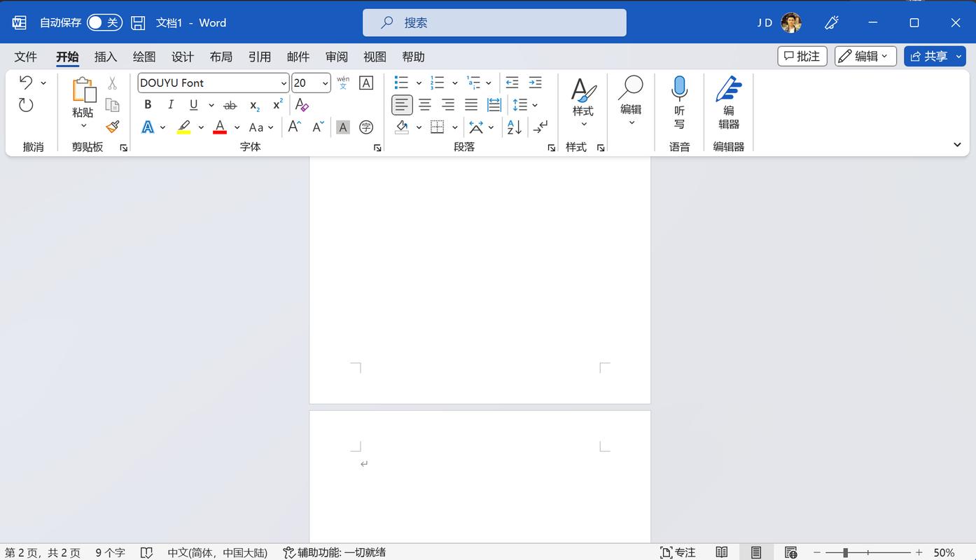Expand the multilevel list dropdown arrow

click(489, 83)
